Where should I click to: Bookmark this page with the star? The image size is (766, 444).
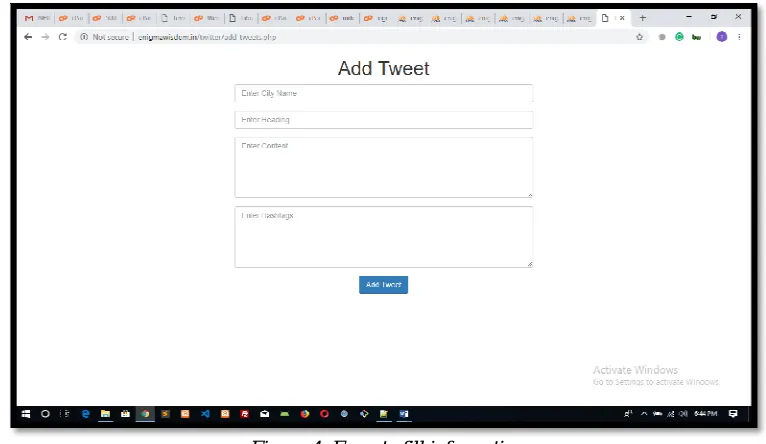click(x=639, y=37)
